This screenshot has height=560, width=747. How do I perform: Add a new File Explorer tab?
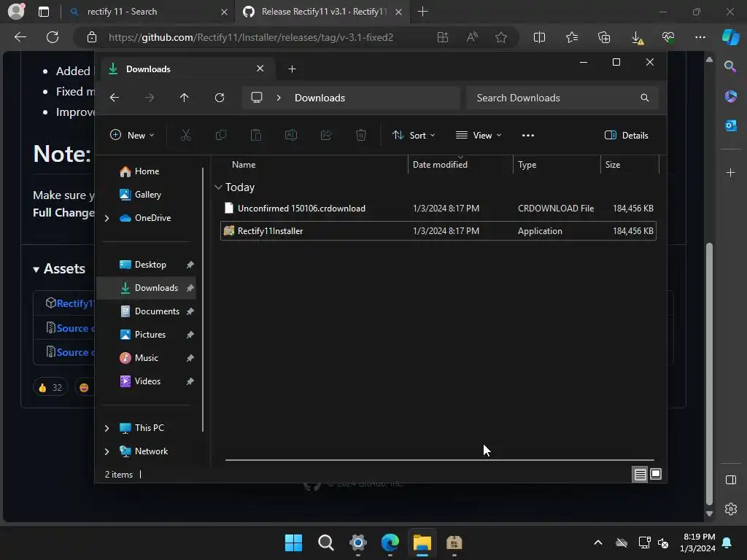pyautogui.click(x=292, y=69)
